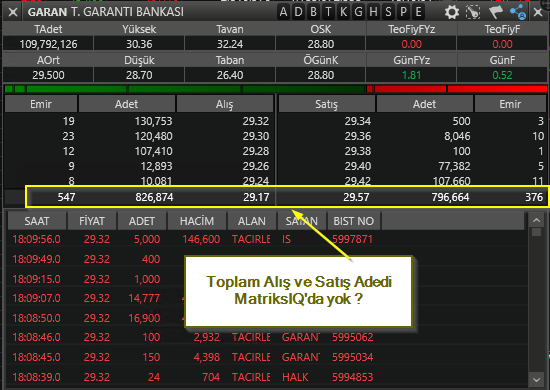Select the A letter button
This screenshot has height=390, width=550.
[283, 12]
